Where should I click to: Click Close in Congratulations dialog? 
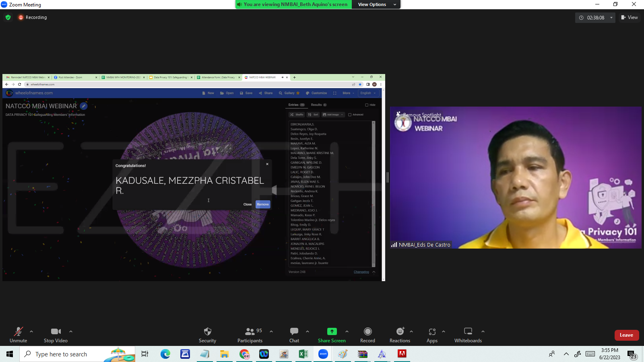point(248,204)
